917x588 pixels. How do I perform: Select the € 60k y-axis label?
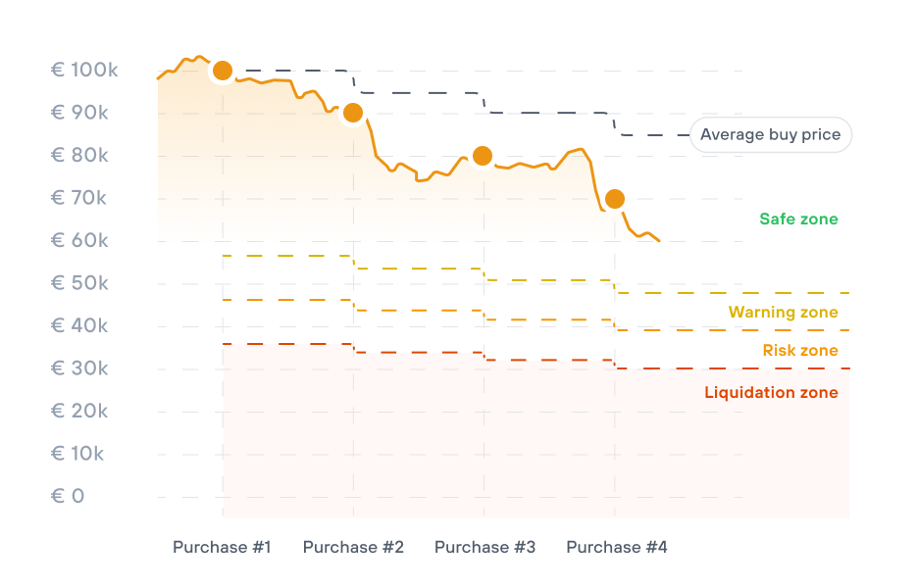point(79,241)
